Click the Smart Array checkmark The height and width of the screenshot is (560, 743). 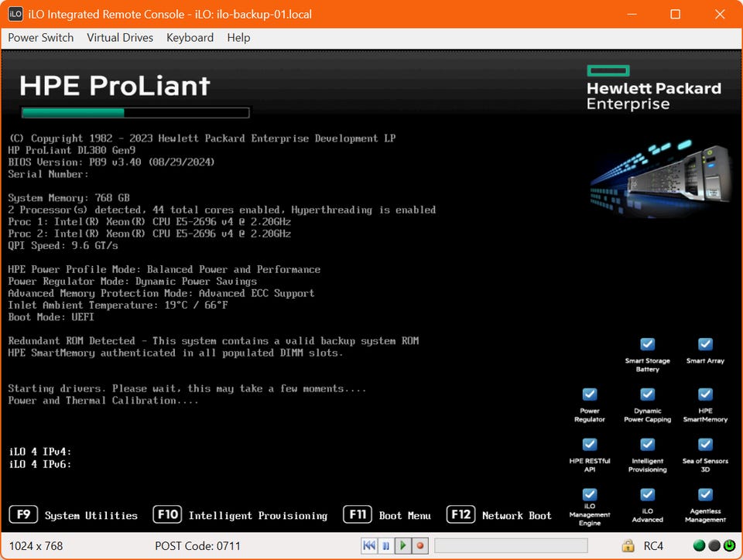point(705,344)
